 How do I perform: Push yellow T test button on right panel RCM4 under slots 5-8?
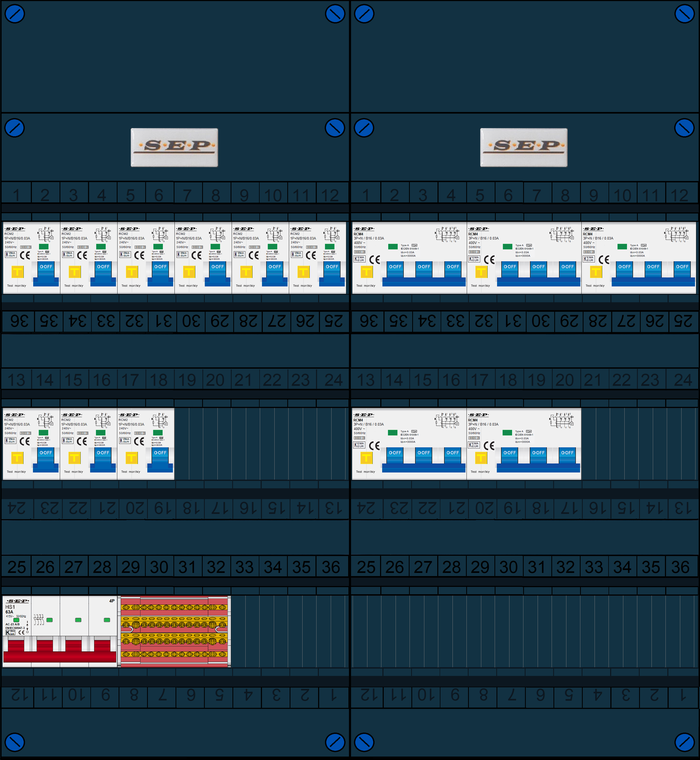pyautogui.click(x=482, y=271)
